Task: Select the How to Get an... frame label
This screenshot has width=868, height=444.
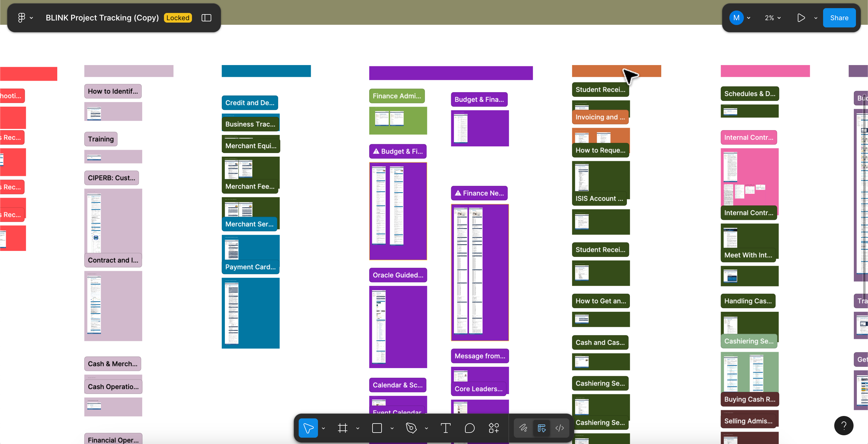Action: (x=601, y=301)
